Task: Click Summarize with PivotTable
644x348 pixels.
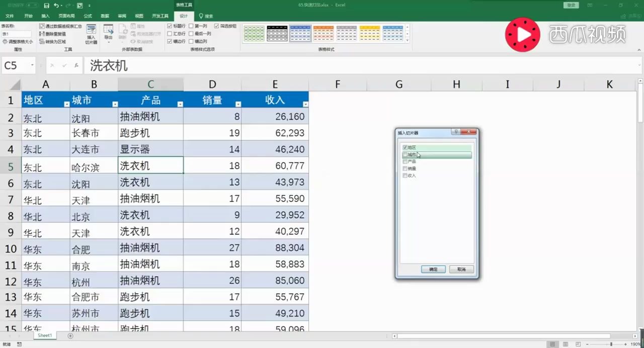Action: pos(60,26)
